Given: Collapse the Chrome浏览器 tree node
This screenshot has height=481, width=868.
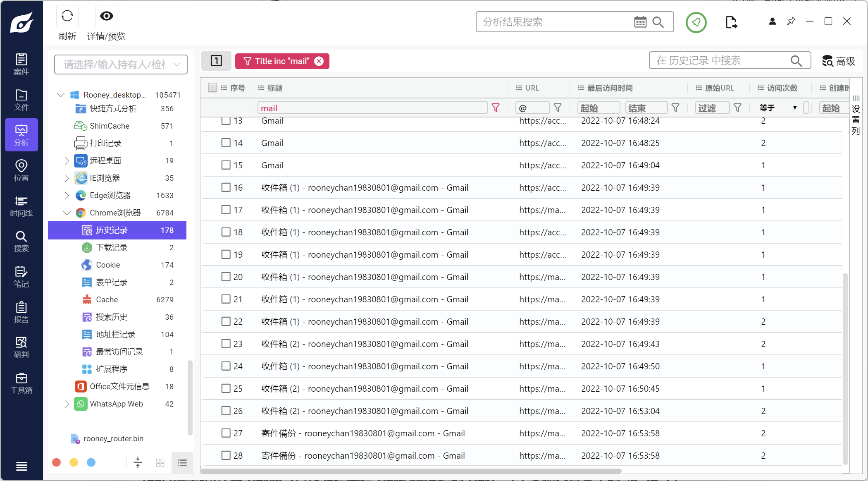Looking at the screenshot, I should click(x=67, y=213).
